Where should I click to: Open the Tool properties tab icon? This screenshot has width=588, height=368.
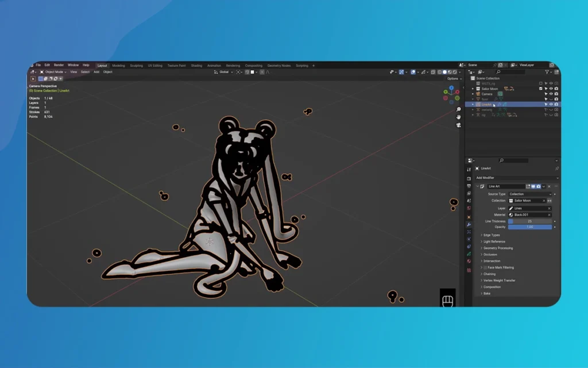click(x=469, y=170)
